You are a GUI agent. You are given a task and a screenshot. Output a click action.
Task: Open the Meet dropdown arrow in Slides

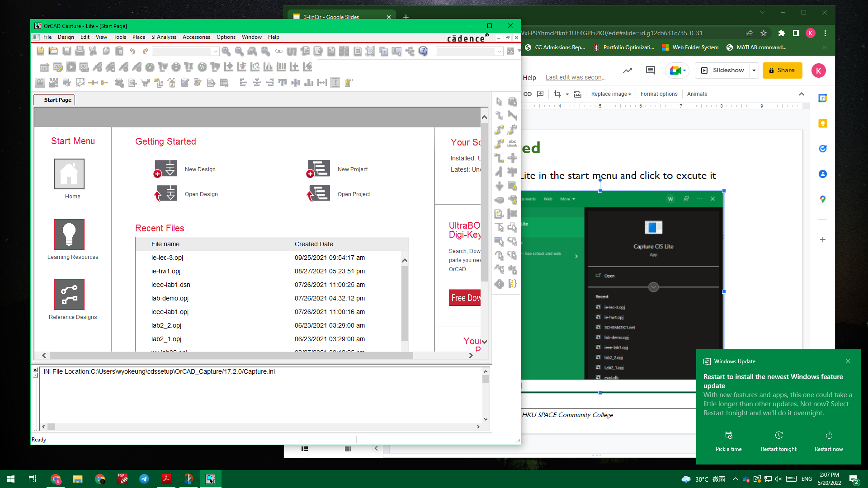click(x=684, y=70)
